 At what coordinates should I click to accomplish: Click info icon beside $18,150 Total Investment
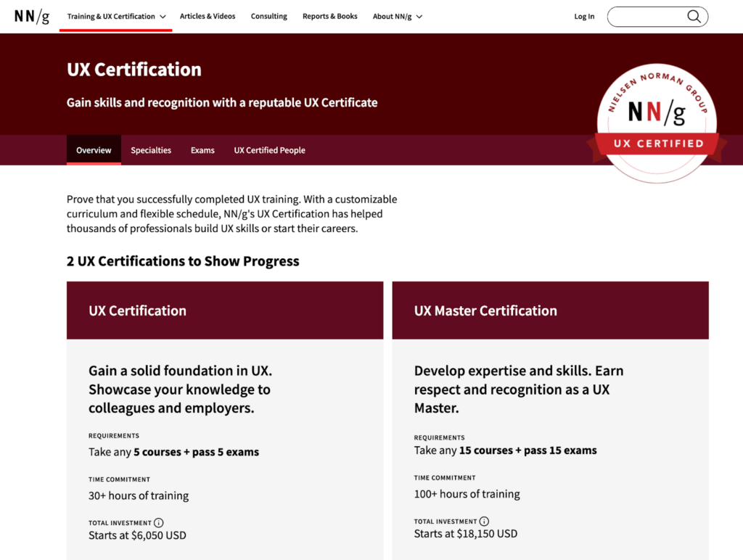tap(484, 522)
